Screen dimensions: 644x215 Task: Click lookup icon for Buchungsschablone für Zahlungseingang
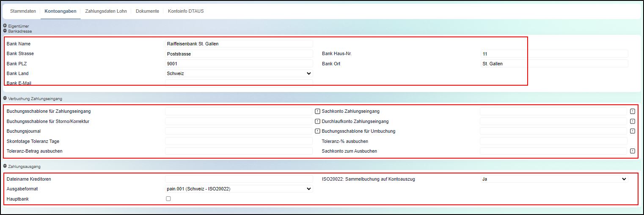(x=317, y=112)
